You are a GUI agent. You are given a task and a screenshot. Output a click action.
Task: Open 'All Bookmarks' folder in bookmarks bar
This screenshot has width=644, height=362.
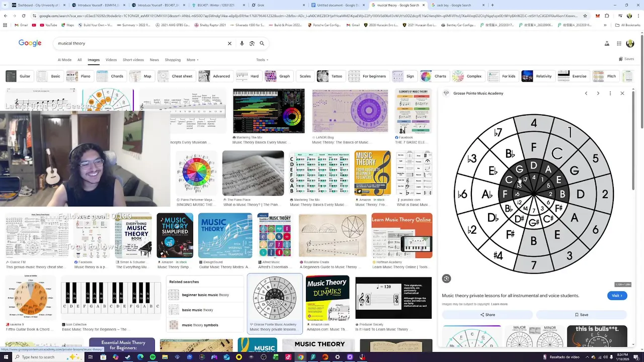(x=627, y=25)
